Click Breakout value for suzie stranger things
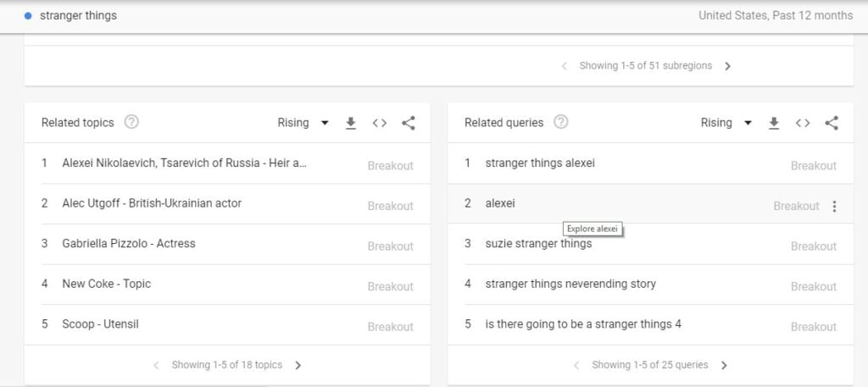868x387 pixels. pyautogui.click(x=813, y=246)
